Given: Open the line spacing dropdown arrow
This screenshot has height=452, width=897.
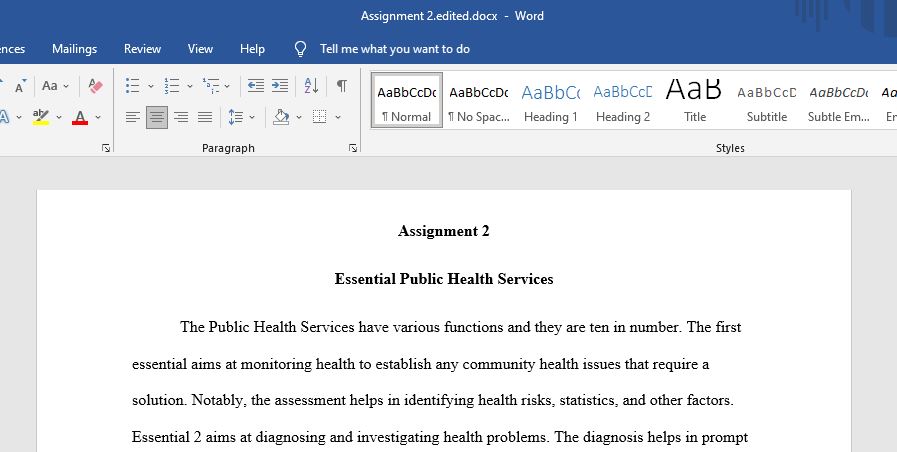Looking at the screenshot, I should click(x=252, y=117).
